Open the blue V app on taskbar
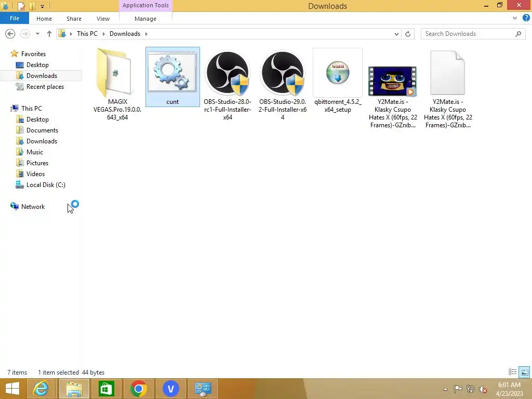Image resolution: width=532 pixels, height=399 pixels. click(170, 389)
